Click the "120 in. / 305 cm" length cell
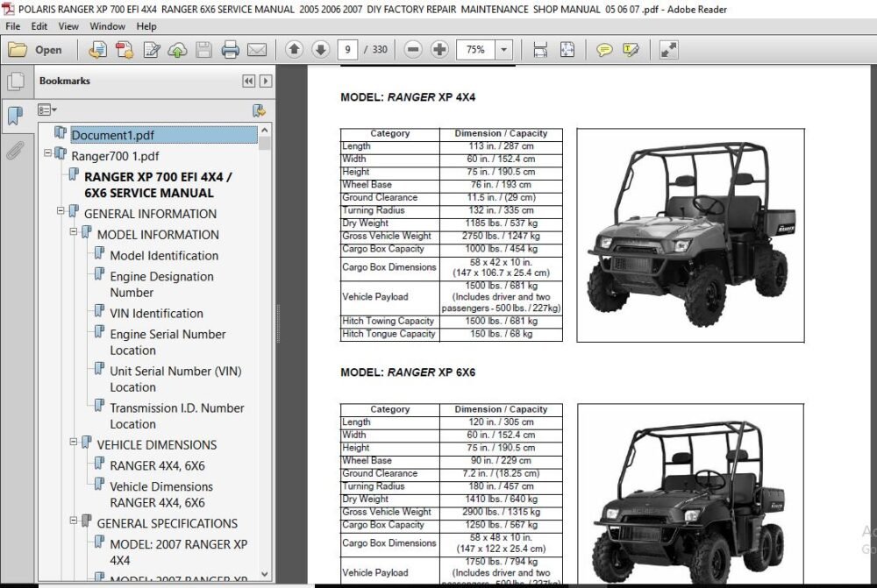This screenshot has height=588, width=877. (501, 422)
